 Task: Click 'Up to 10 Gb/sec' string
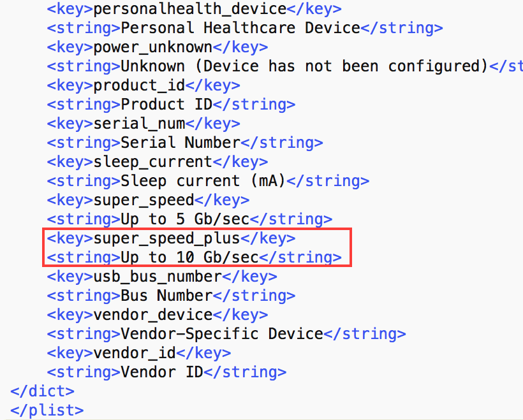coord(189,257)
